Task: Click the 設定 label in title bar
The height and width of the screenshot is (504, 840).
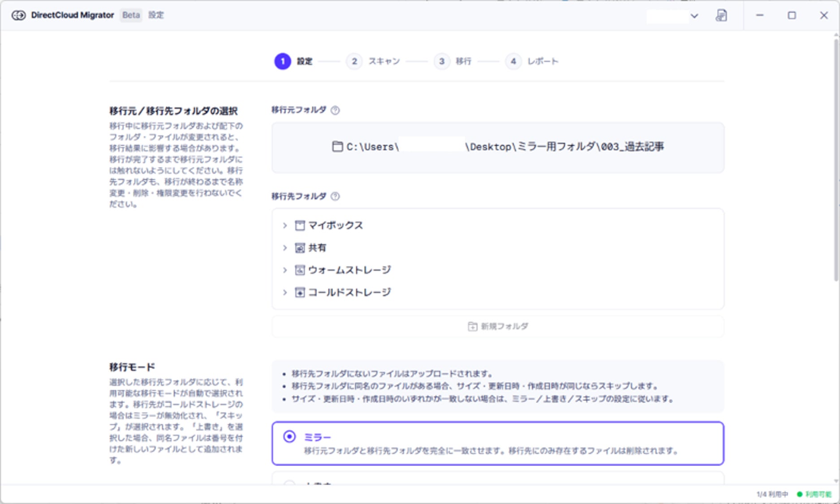Action: [156, 15]
